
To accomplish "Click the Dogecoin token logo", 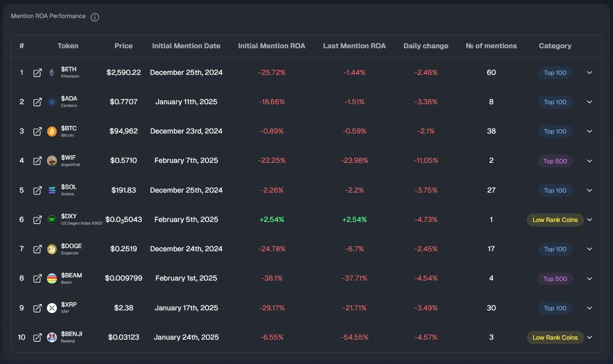I will (52, 249).
